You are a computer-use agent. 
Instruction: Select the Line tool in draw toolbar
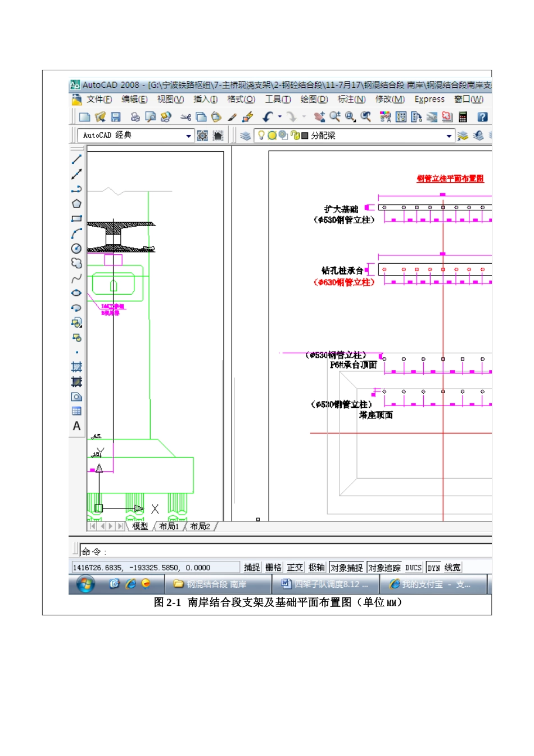tap(77, 160)
